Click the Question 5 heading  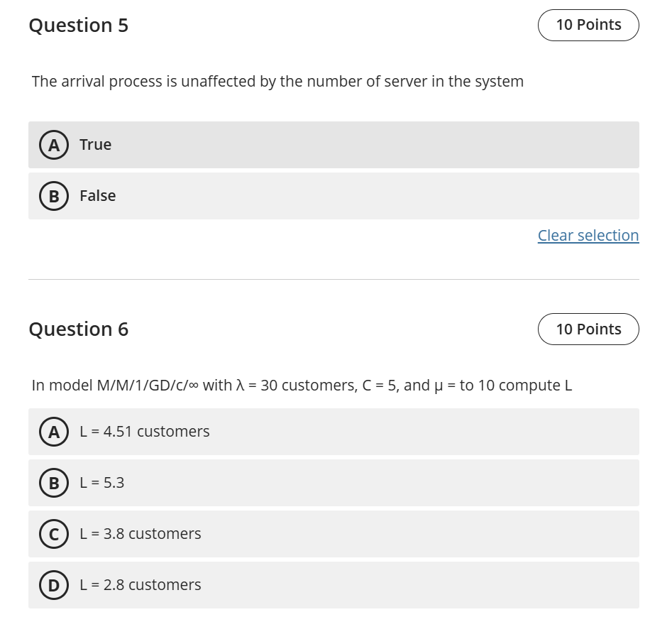[79, 25]
